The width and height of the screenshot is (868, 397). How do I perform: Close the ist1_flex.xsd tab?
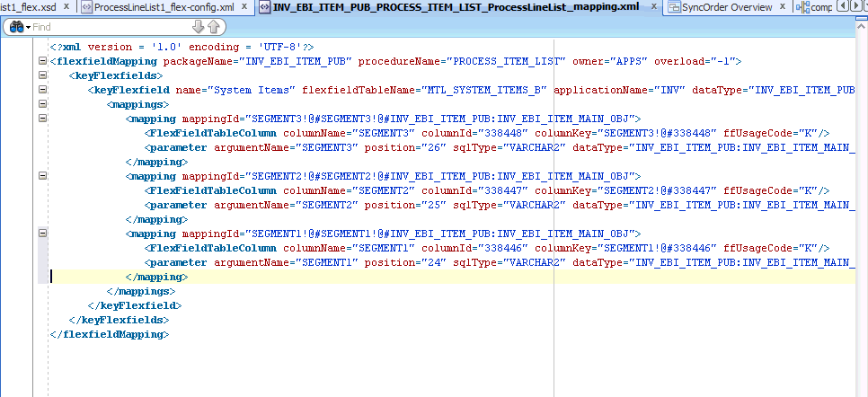tap(66, 6)
